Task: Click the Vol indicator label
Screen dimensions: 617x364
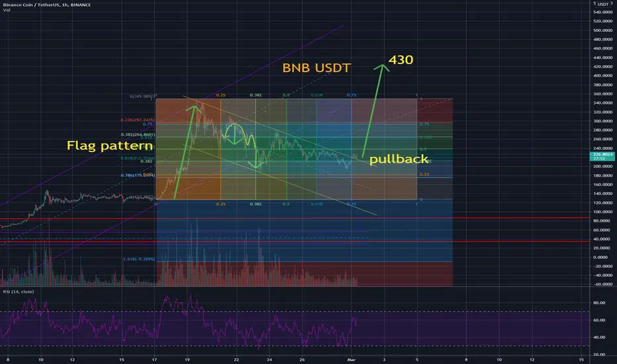Action: pos(7,10)
